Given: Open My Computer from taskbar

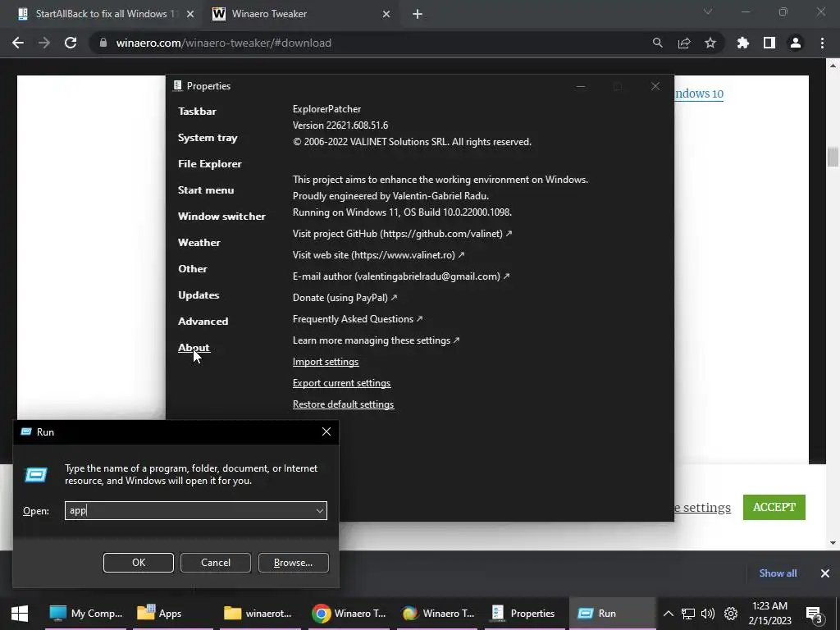Looking at the screenshot, I should (86, 614).
